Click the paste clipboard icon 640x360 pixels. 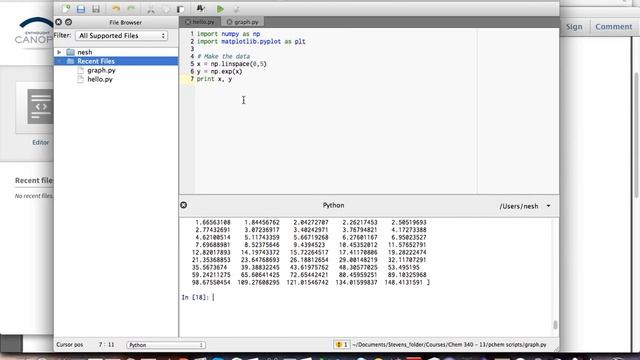180,9
